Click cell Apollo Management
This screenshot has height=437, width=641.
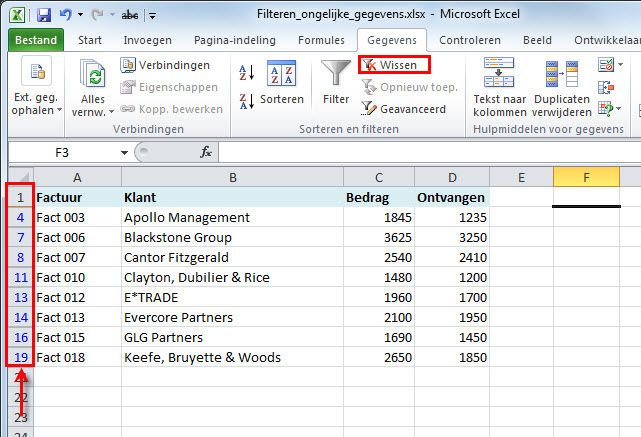click(x=232, y=217)
